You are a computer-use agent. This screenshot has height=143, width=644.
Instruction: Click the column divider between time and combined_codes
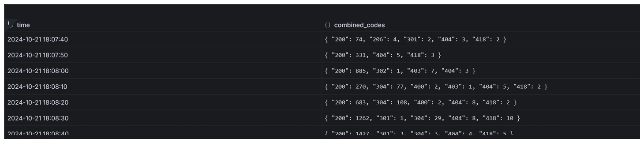322,75
